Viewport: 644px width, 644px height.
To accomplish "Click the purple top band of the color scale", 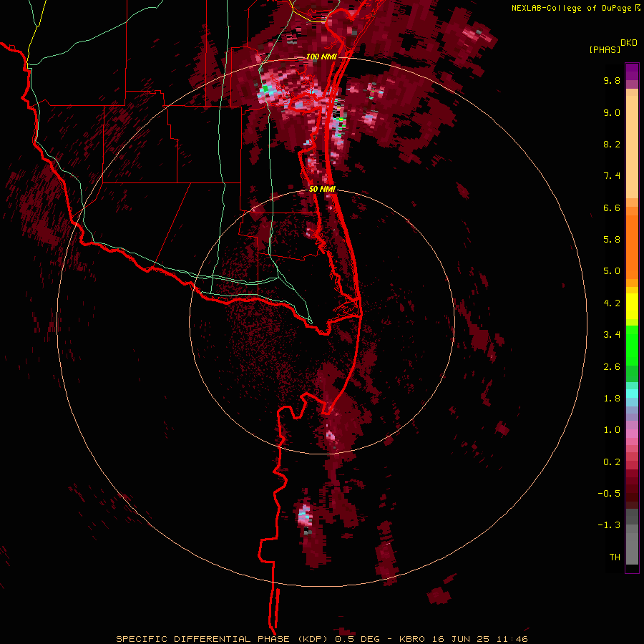I will (632, 72).
